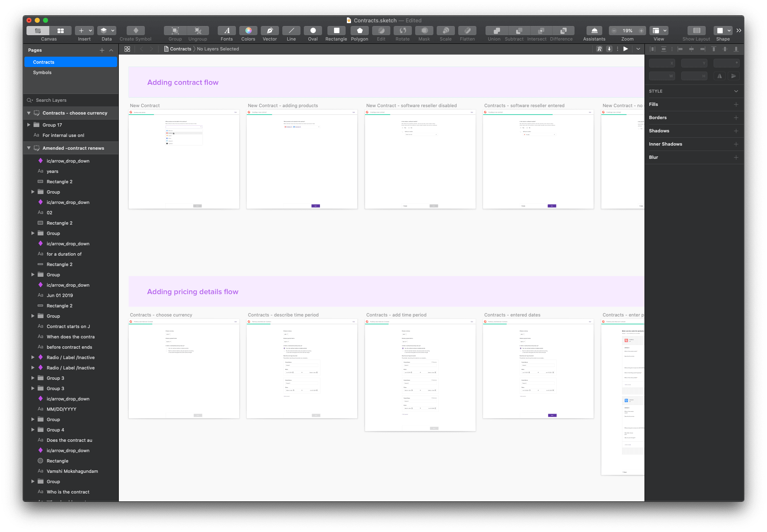The image size is (767, 532).
Task: Zoom in with the plus button
Action: (641, 31)
